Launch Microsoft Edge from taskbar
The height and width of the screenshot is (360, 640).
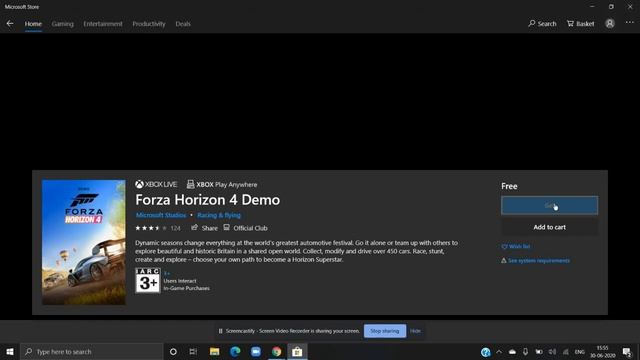click(235, 351)
